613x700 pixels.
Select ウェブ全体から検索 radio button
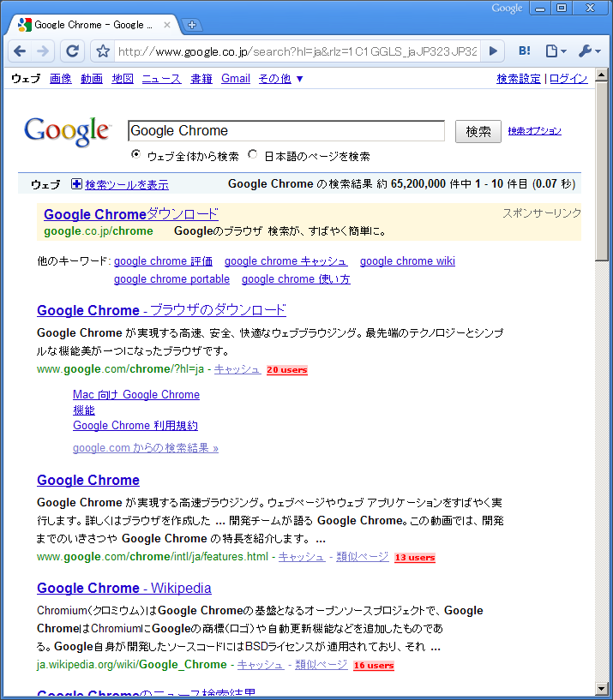[x=135, y=154]
